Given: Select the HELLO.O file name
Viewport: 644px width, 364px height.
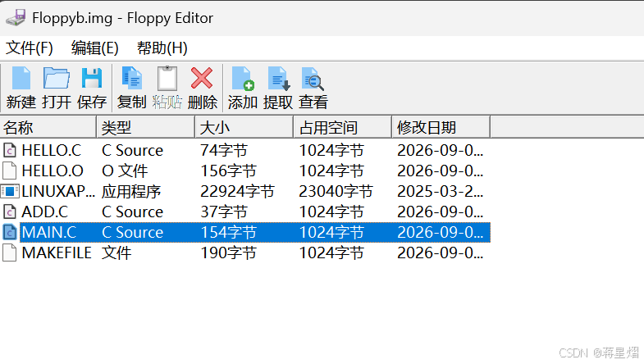Looking at the screenshot, I should [x=53, y=171].
